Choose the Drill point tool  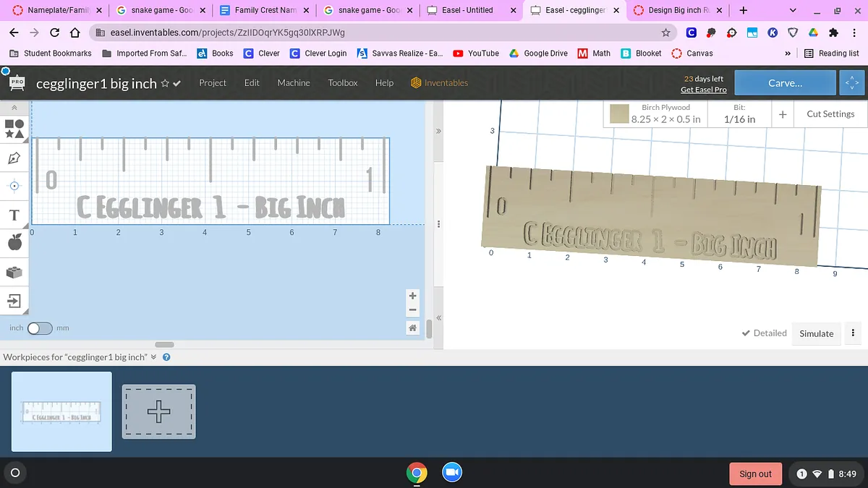coord(14,186)
